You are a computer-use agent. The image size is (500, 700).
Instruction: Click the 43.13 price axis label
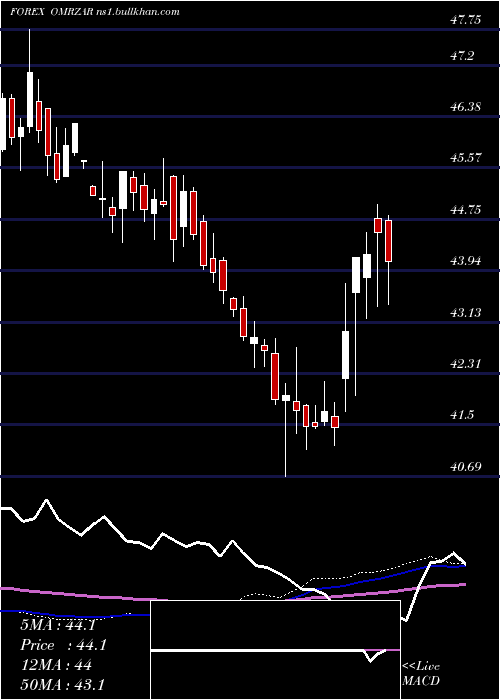click(466, 312)
